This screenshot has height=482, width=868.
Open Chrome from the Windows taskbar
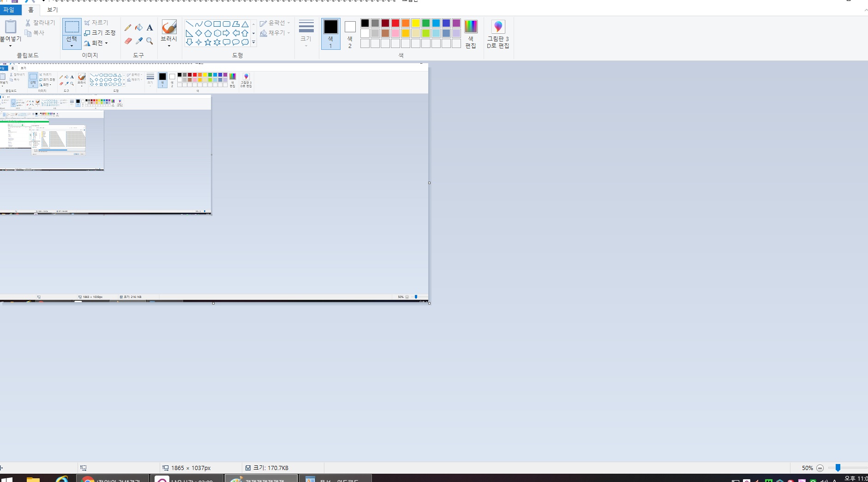(112, 479)
